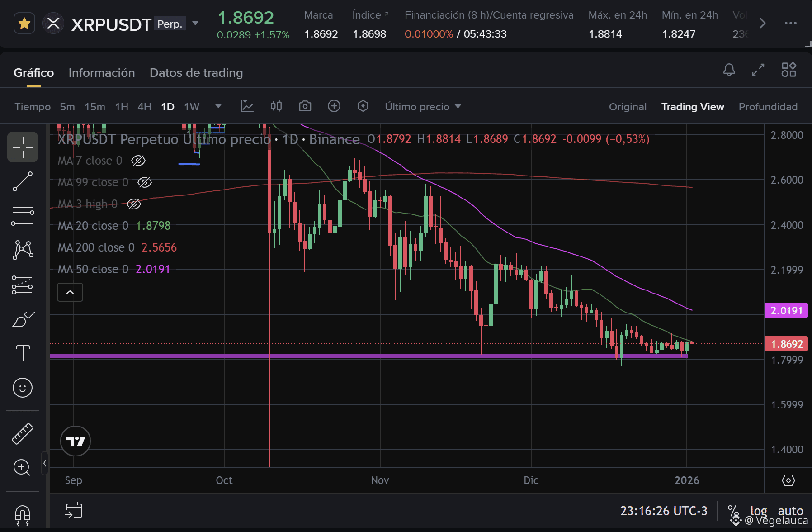Viewport: 812px width, 532px height.
Task: Select the MA 200 close indicator legend
Action: 117,247
